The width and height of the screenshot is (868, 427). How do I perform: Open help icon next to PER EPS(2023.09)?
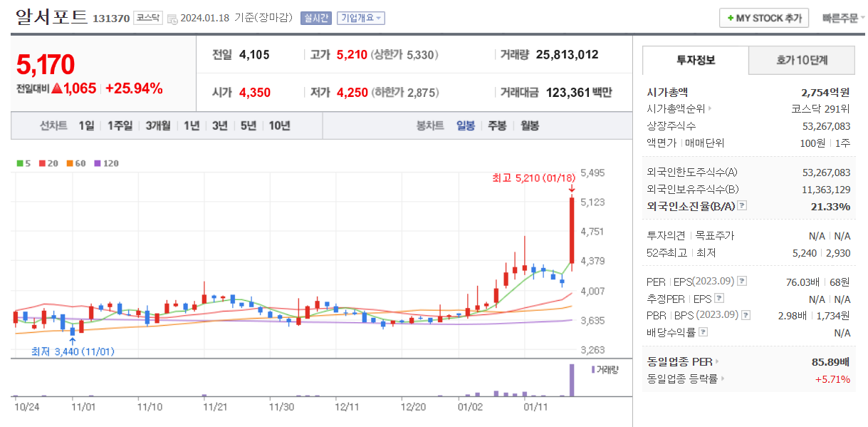coord(741,282)
